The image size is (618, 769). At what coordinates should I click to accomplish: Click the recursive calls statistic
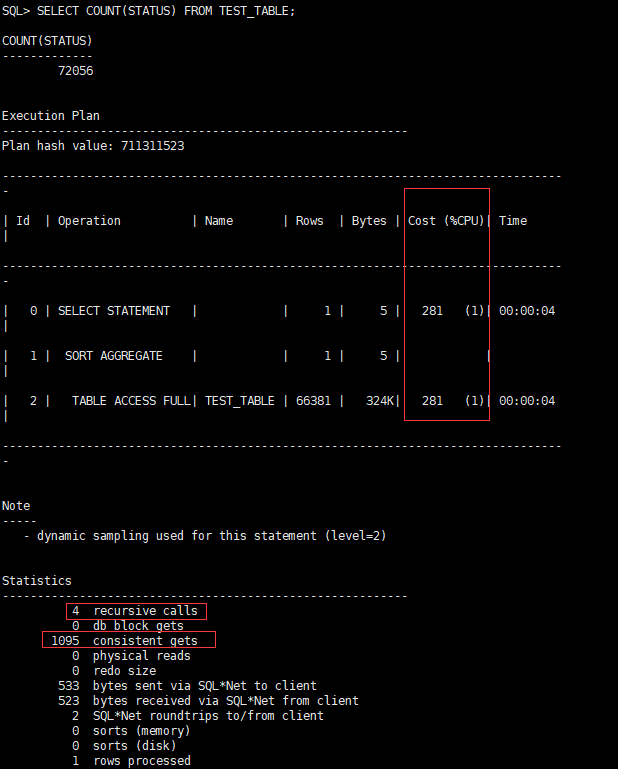point(136,611)
